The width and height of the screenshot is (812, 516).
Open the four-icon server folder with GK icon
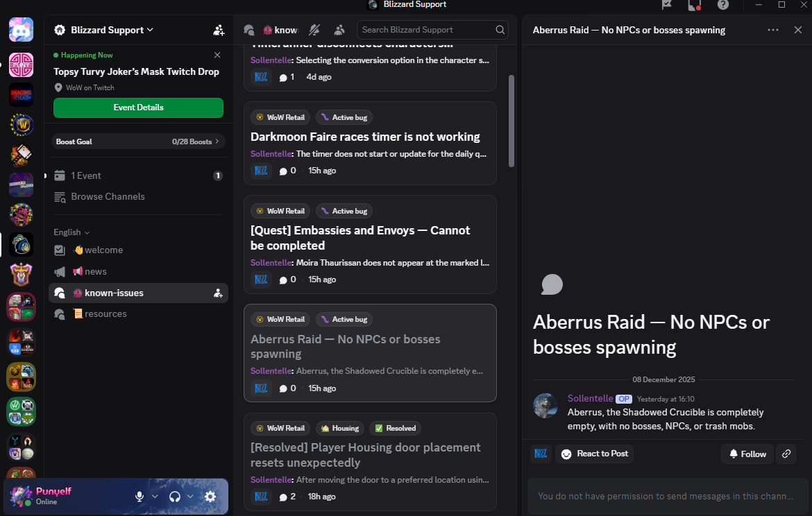tap(22, 342)
